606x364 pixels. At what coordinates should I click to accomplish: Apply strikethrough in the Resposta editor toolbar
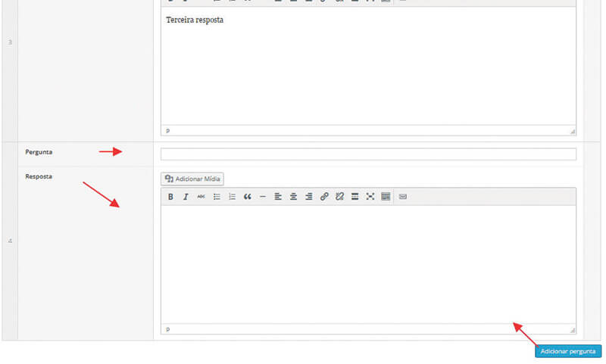coord(201,197)
